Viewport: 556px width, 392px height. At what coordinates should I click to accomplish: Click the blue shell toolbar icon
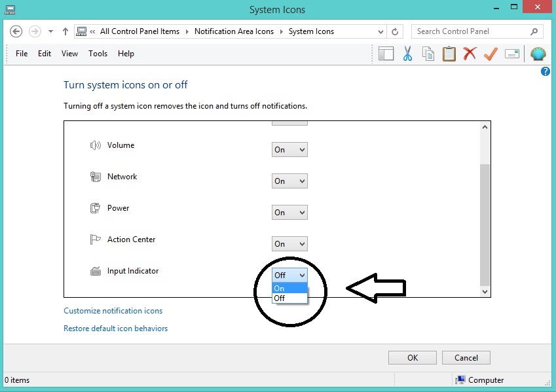click(538, 54)
